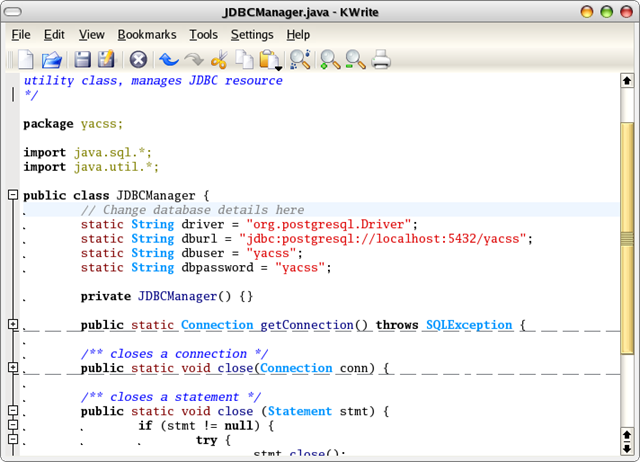This screenshot has height=462, width=640.
Task: Click the vertical scrollbar up arrow
Action: (627, 81)
